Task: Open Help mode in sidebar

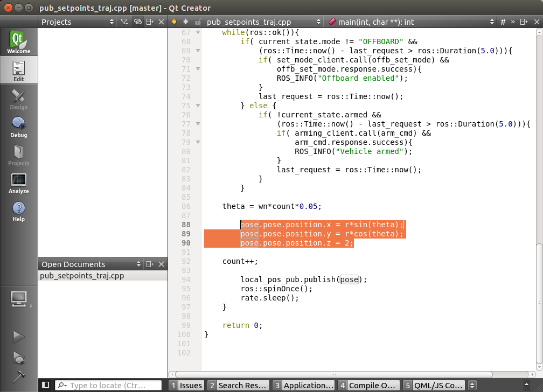Action: coord(19,211)
